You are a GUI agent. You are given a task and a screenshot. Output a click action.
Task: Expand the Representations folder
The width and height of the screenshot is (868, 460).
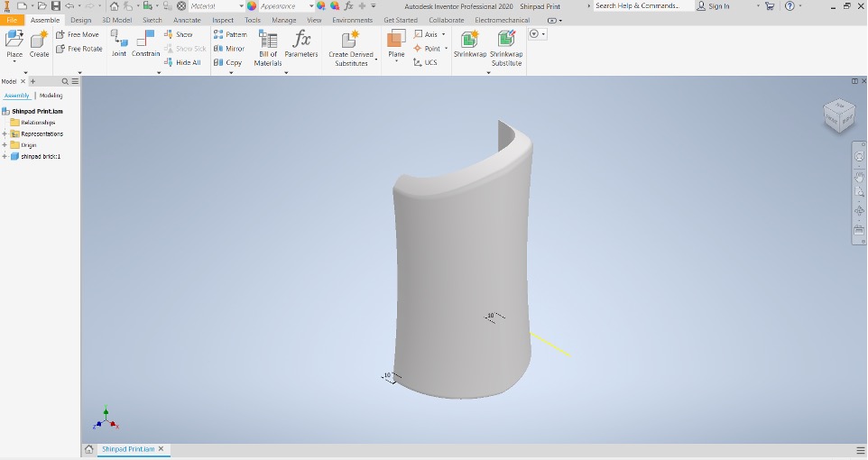pos(5,134)
